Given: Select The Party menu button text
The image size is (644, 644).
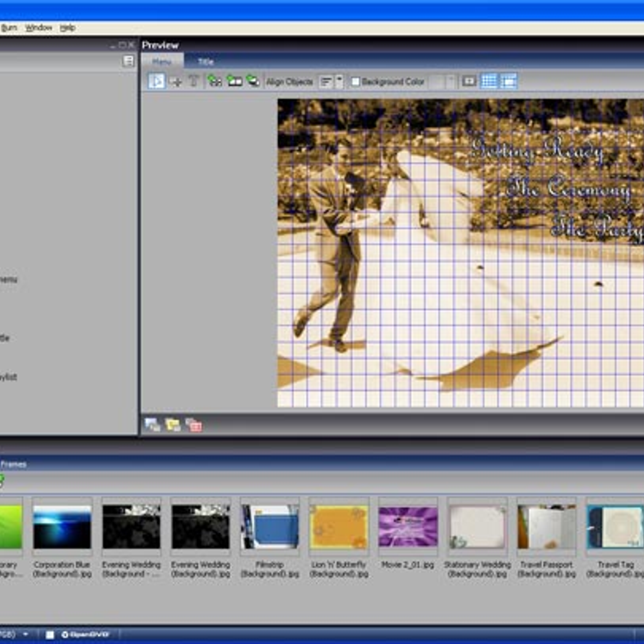Looking at the screenshot, I should pos(598,228).
